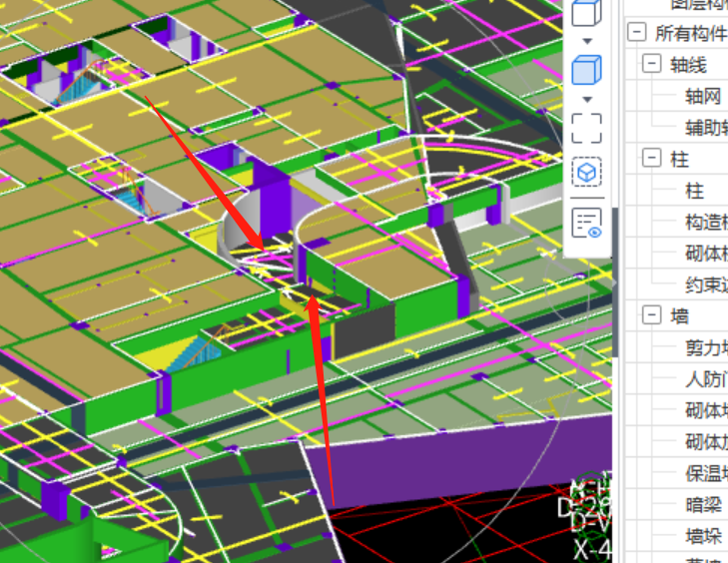Select the 构造 column tree item

706,222
